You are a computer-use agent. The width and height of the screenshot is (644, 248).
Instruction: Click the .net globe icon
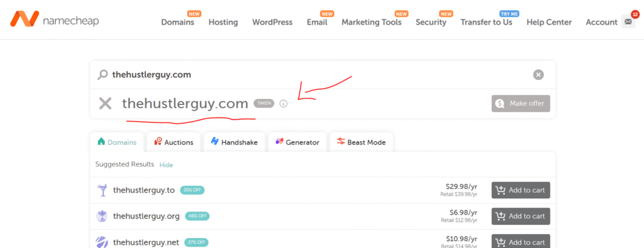point(101,242)
